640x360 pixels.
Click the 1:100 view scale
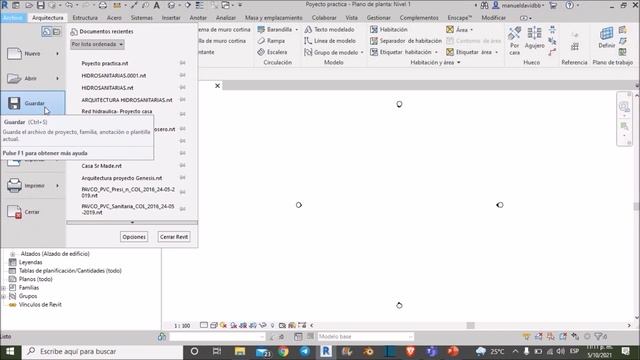point(182,325)
